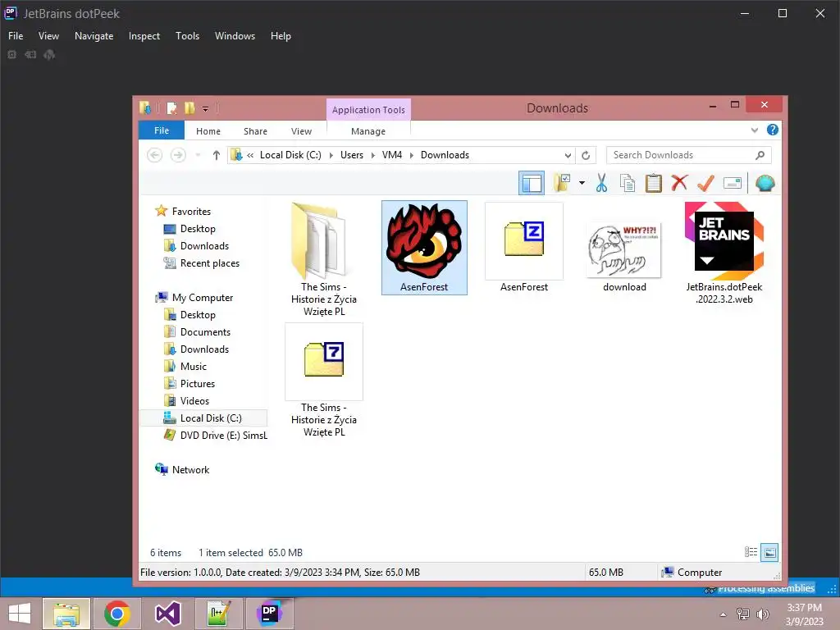Open Tools menu in dotPeek
The image size is (840, 630).
[x=188, y=36]
